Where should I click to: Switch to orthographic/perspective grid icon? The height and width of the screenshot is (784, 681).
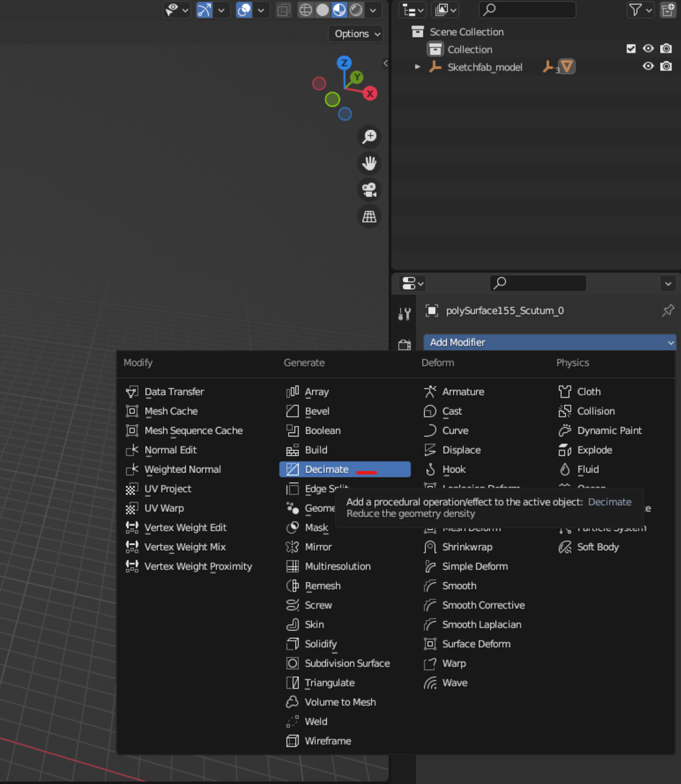(369, 217)
